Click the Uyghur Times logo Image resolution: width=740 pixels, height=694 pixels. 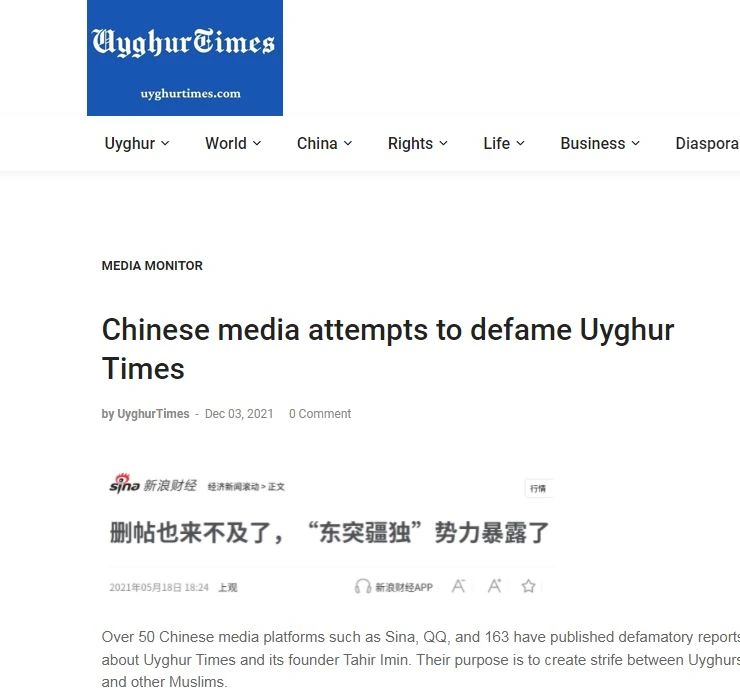click(185, 58)
